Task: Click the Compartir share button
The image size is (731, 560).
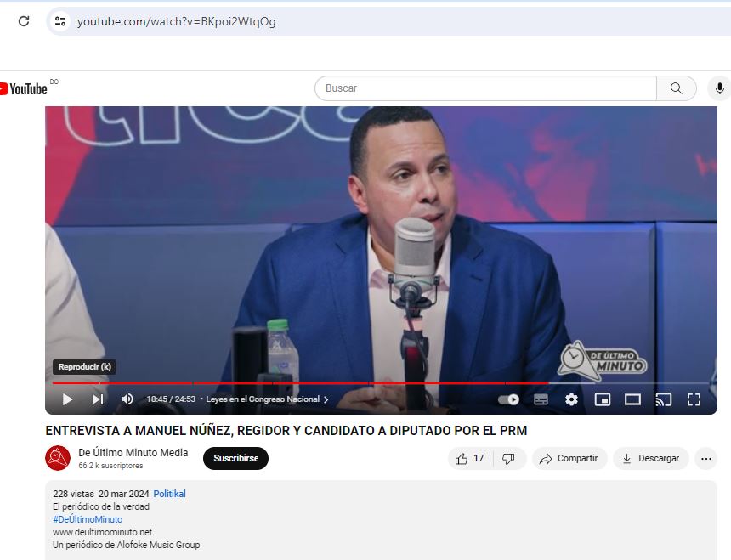Action: 569,458
